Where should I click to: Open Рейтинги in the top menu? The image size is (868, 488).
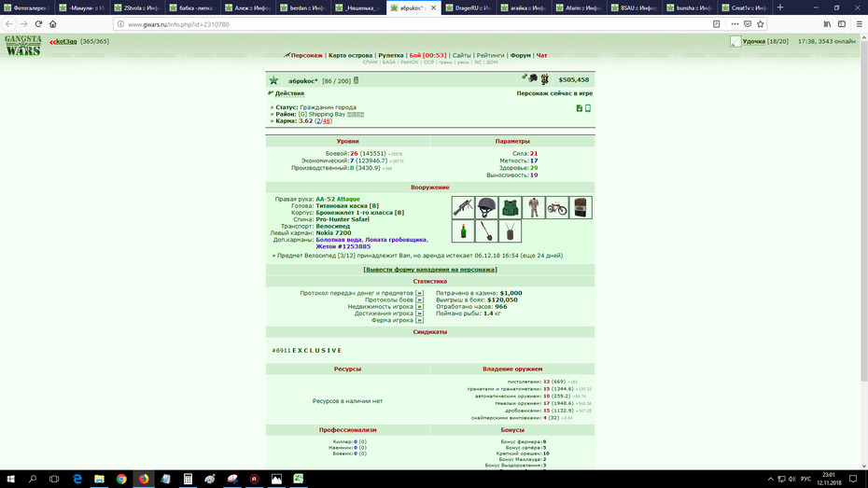pos(490,55)
